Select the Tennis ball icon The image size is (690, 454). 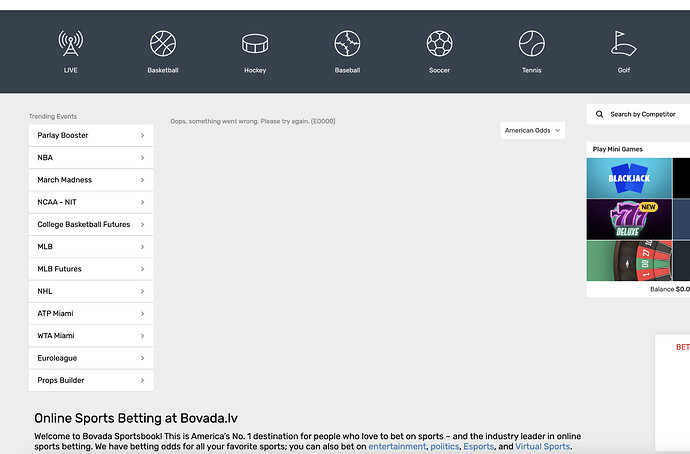[531, 44]
